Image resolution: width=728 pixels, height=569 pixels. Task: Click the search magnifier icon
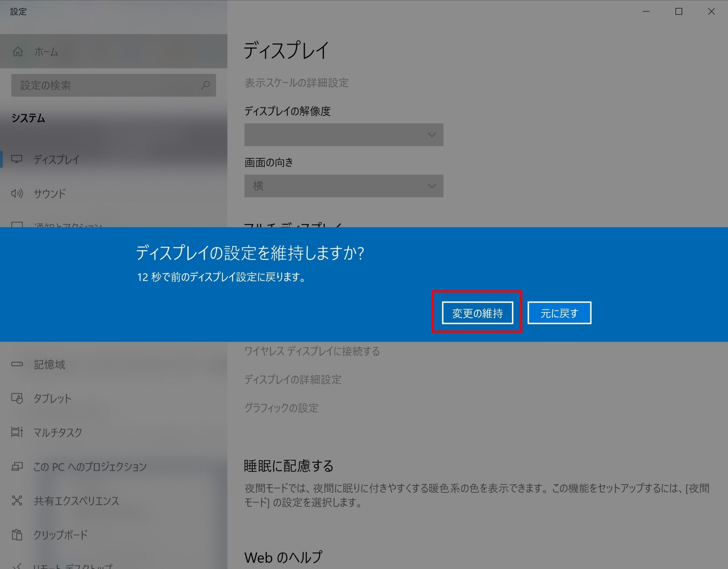click(x=206, y=85)
